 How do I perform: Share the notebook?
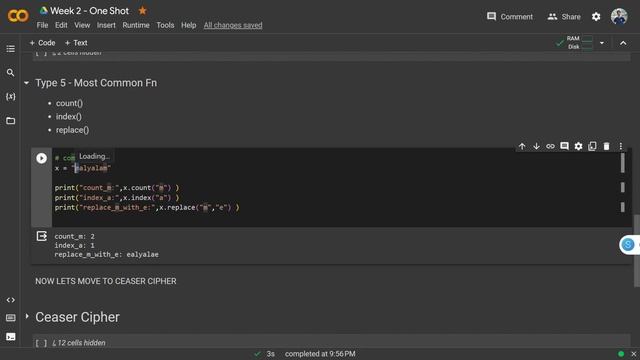pos(564,17)
